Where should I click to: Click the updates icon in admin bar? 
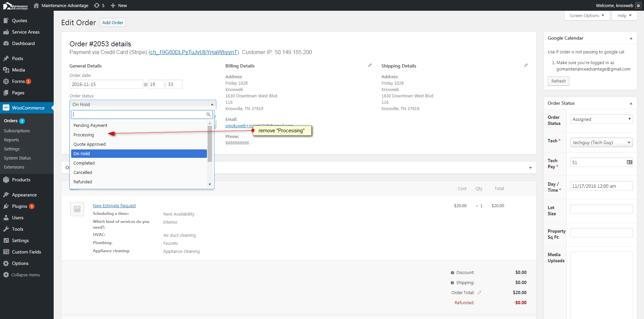(97, 5)
